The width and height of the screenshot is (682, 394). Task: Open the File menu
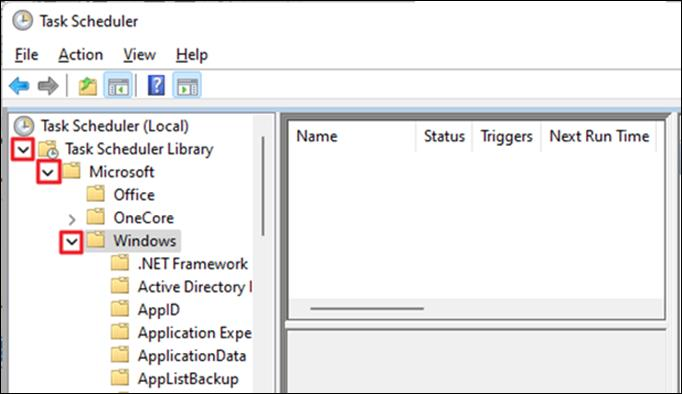pos(26,55)
